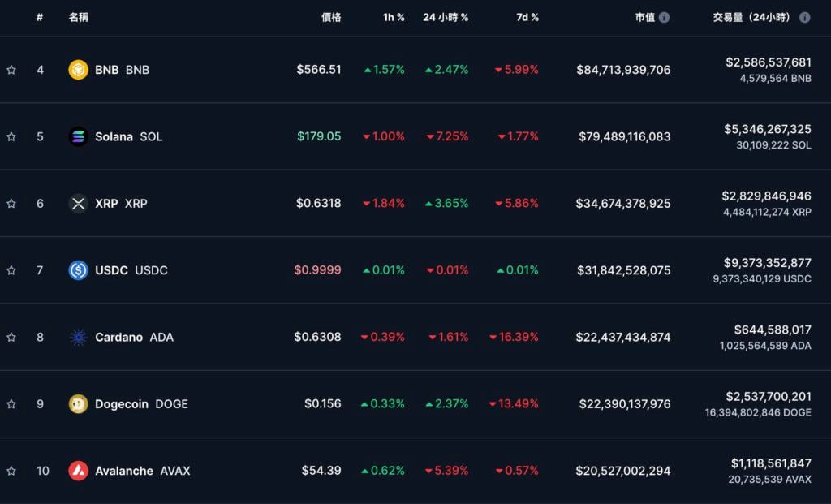Viewport: 831px width, 504px height.
Task: Open the Avalanche AVAX coin page
Action: 142,471
